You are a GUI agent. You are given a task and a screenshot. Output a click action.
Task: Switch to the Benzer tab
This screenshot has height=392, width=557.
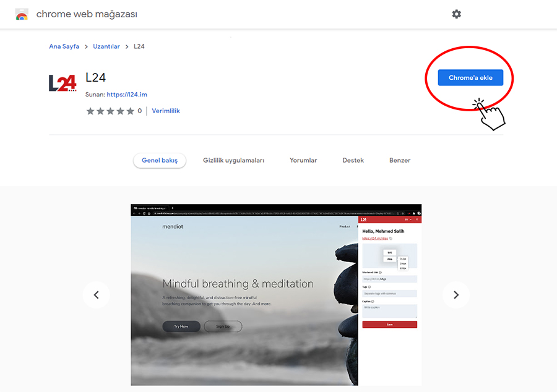400,160
